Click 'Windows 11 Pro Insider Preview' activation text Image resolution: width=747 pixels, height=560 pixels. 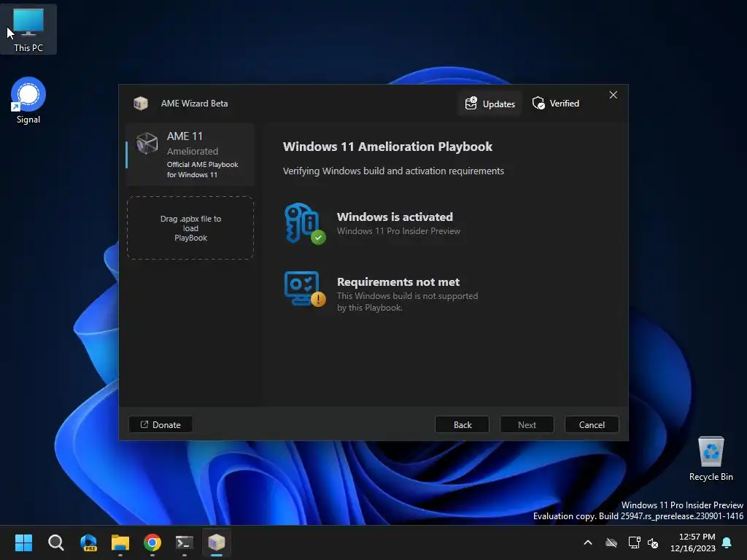[398, 231]
